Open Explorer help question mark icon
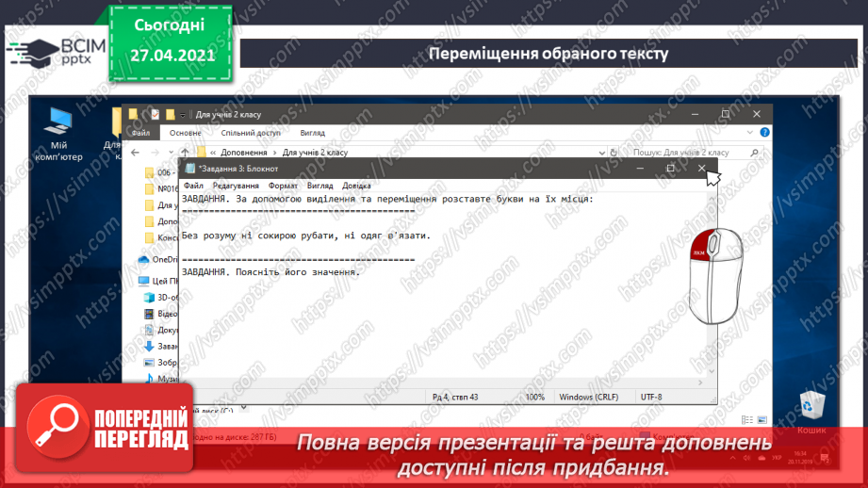This screenshot has height=488, width=868. pos(764,132)
